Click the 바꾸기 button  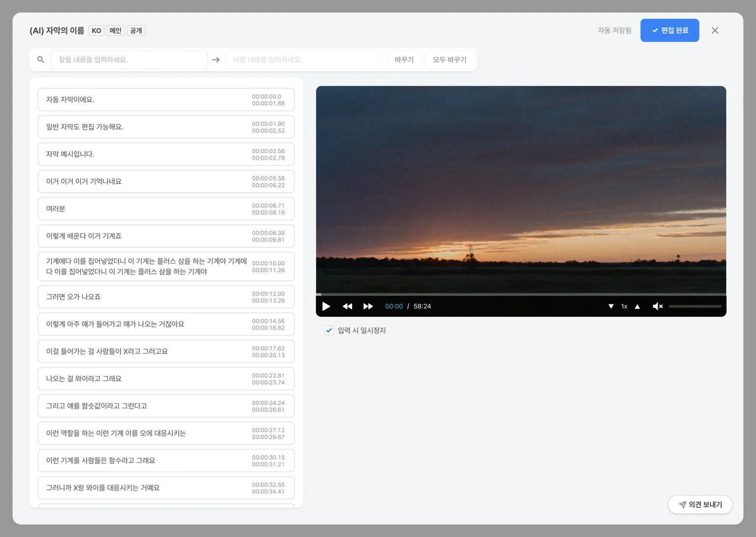click(x=404, y=60)
